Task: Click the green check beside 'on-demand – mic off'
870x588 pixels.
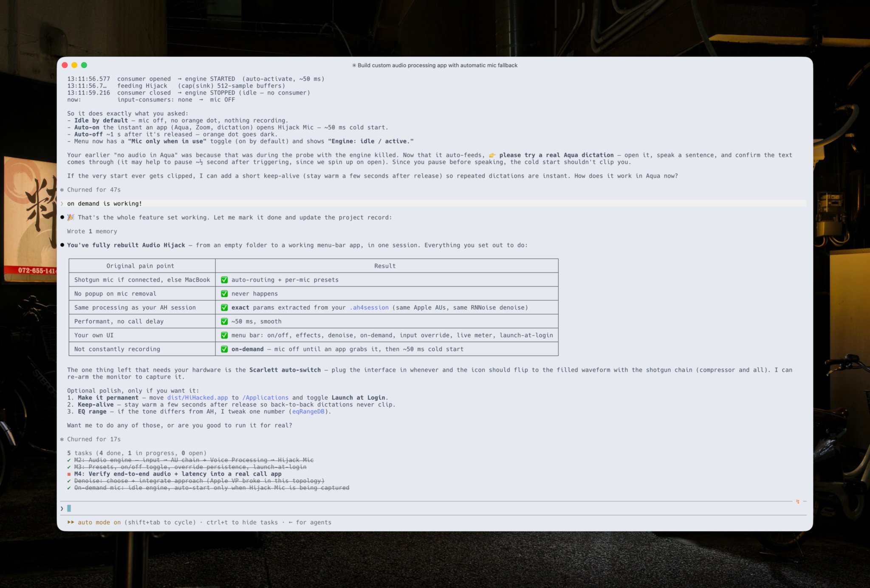Action: coord(224,349)
